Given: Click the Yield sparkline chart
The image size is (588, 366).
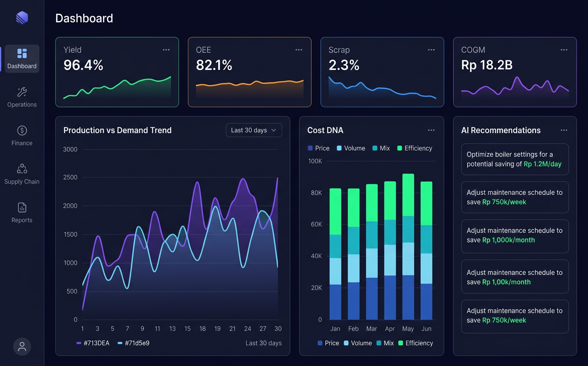Looking at the screenshot, I should (117, 87).
